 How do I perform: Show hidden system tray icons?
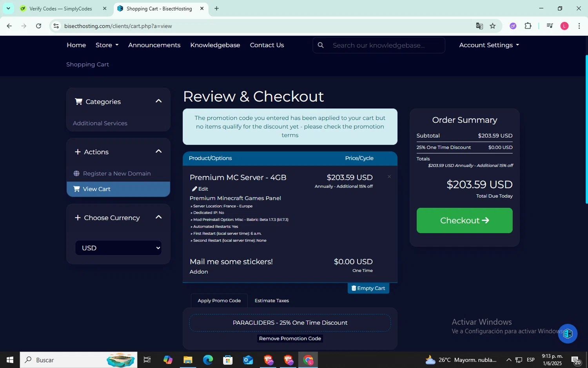(508, 360)
